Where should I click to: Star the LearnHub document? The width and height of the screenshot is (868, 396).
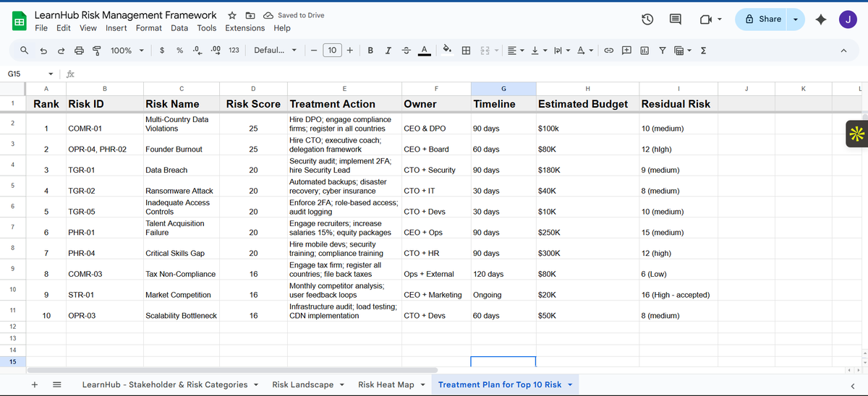231,15
